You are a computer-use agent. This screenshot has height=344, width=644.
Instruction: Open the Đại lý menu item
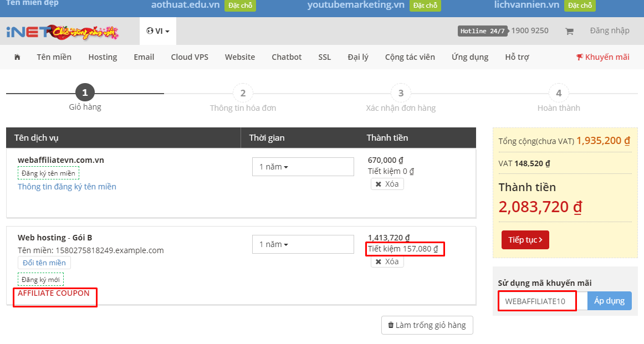358,57
